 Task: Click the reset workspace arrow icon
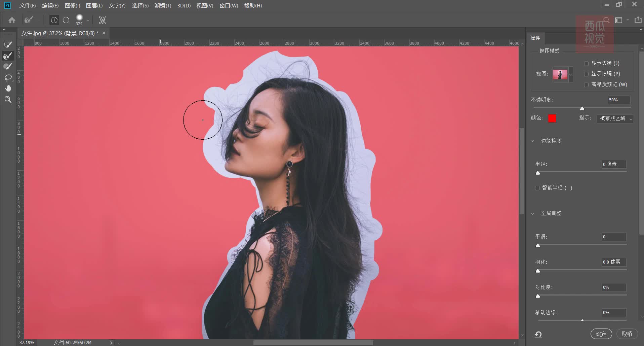point(538,334)
